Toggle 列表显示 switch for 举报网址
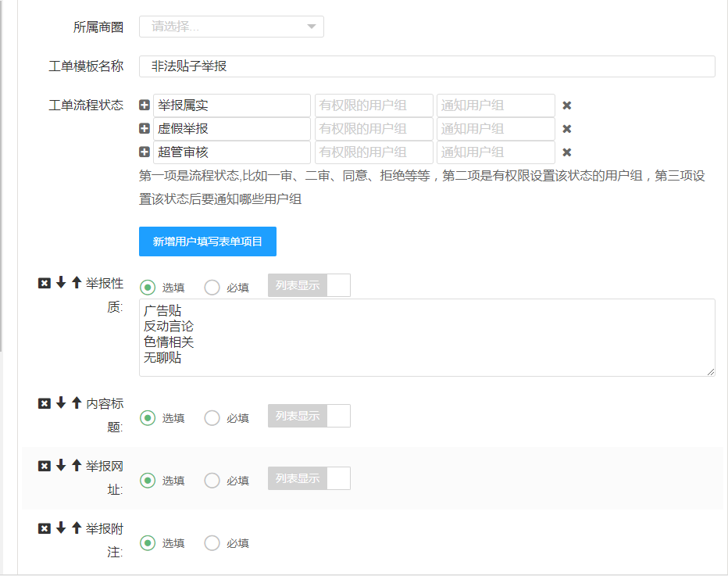Viewport: 728px width, 576px height. [x=309, y=479]
